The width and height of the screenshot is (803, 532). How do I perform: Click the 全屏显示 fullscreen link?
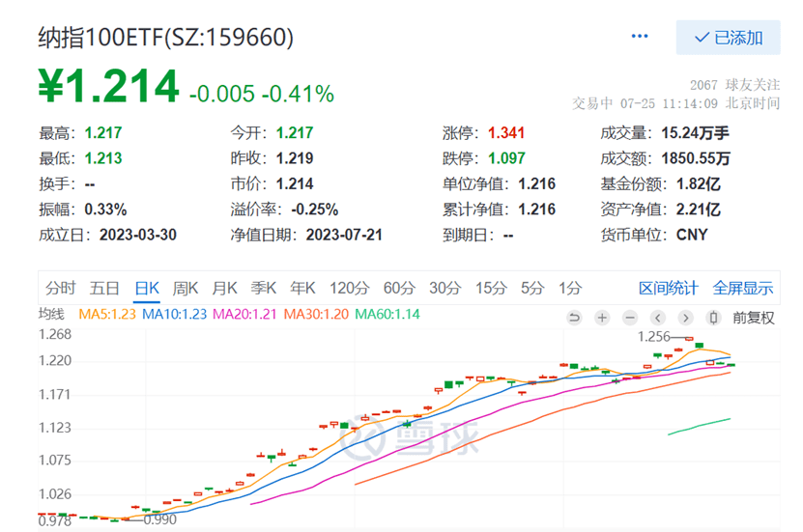(x=743, y=288)
